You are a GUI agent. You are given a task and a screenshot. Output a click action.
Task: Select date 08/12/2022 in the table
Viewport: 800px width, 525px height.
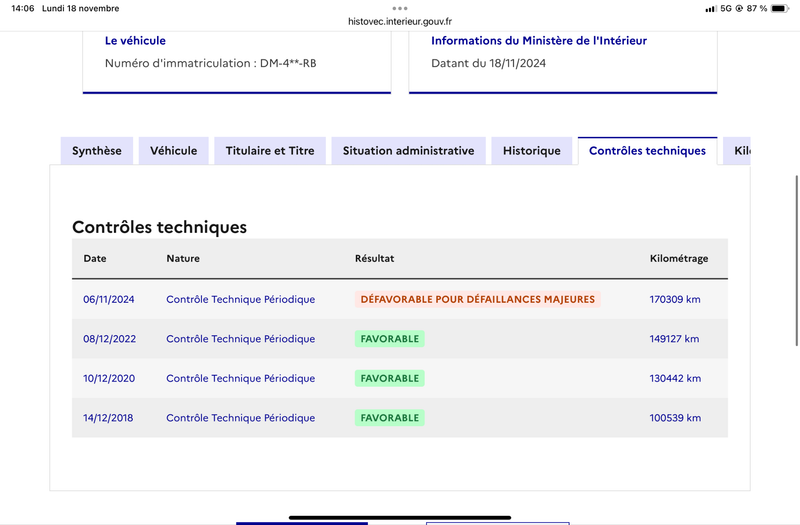click(109, 339)
